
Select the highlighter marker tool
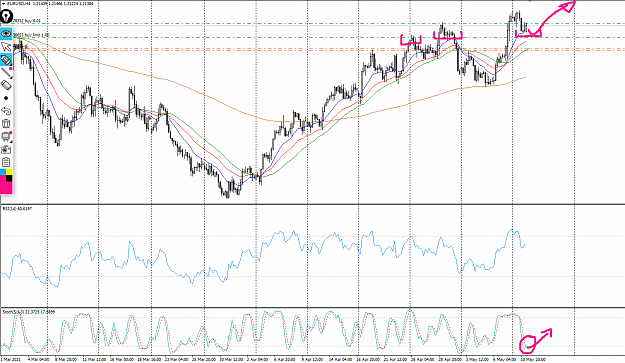click(x=6, y=60)
